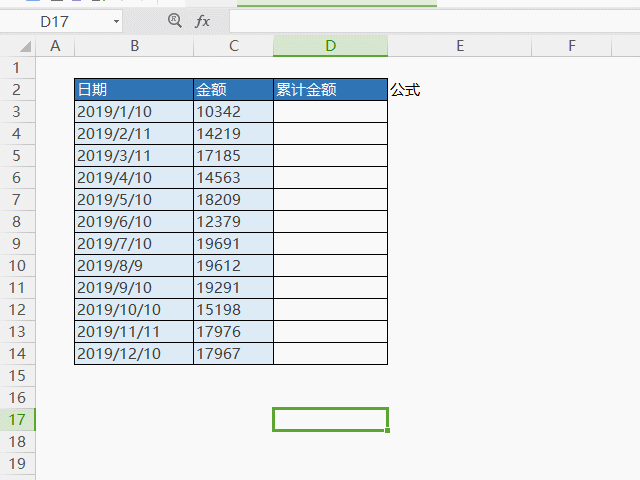640x480 pixels.
Task: Expand the Name Box dropdown arrow
Action: tap(116, 21)
